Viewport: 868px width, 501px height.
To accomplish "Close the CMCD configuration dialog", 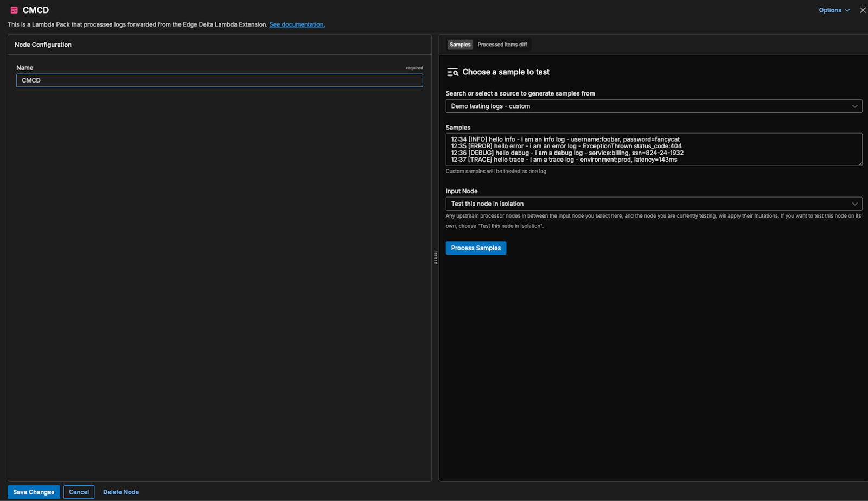I will point(863,10).
